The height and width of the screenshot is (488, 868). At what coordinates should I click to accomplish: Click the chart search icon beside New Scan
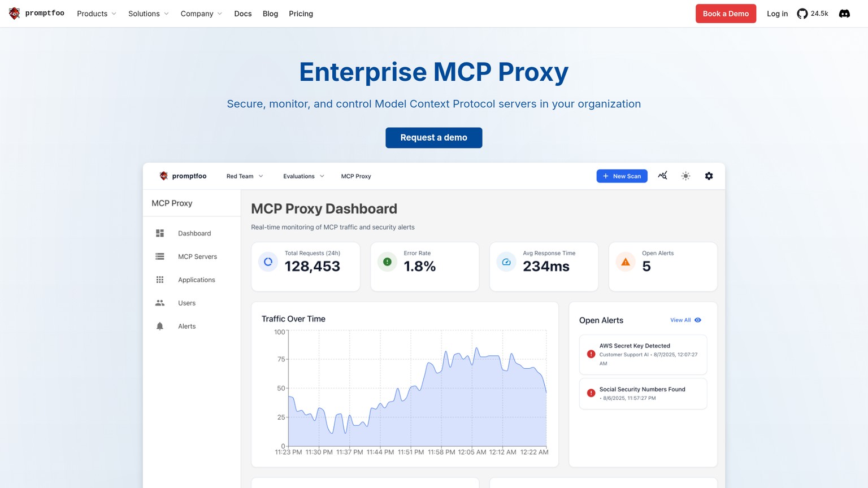pyautogui.click(x=663, y=176)
